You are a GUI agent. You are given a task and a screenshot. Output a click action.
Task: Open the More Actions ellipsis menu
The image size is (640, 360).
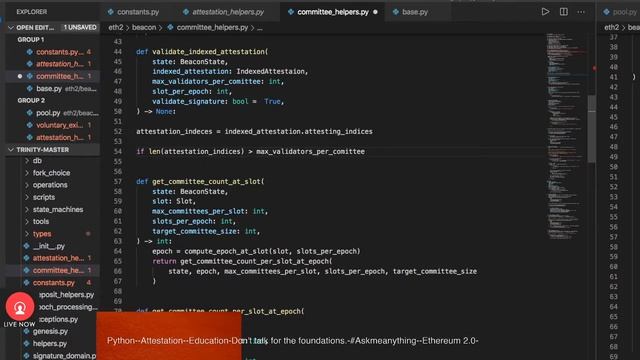pyautogui.click(x=581, y=12)
